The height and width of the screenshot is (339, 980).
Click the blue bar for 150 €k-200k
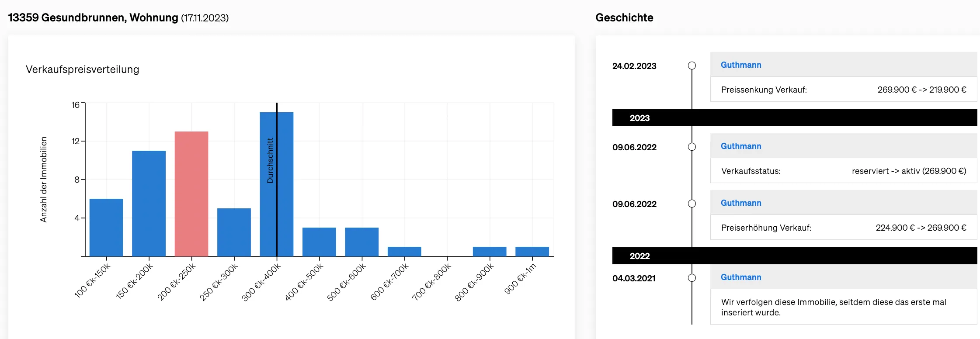tap(149, 204)
